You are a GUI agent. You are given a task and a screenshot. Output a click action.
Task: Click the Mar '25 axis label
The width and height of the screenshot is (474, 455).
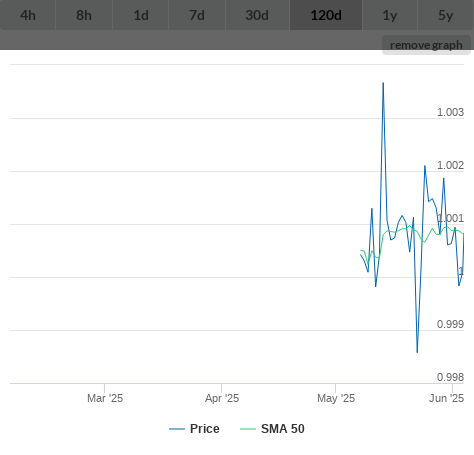click(105, 398)
